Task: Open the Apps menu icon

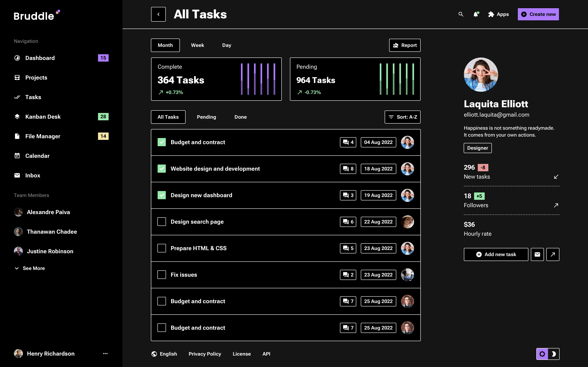Action: coord(491,14)
